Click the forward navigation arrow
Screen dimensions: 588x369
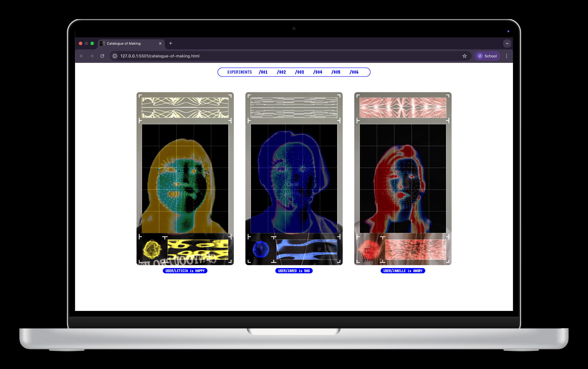point(92,56)
